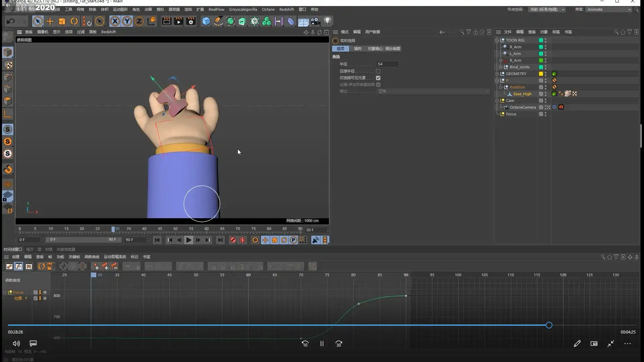Select the Rotate tool in top toolbar
This screenshot has height=362, width=644.
(x=74, y=21)
